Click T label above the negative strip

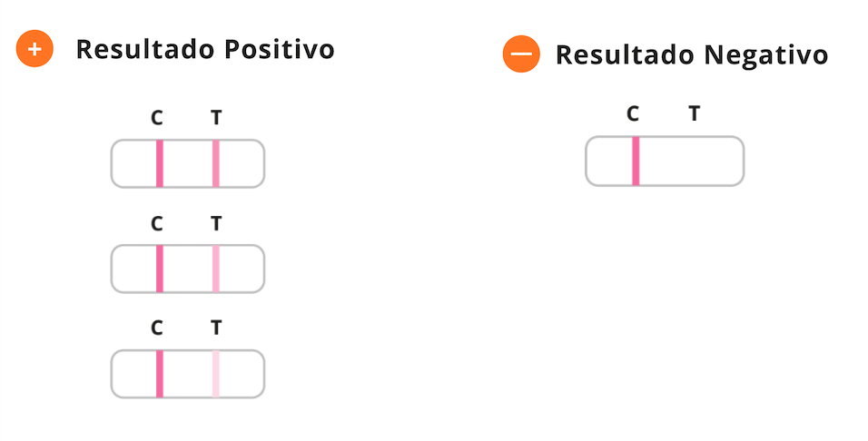tap(695, 113)
